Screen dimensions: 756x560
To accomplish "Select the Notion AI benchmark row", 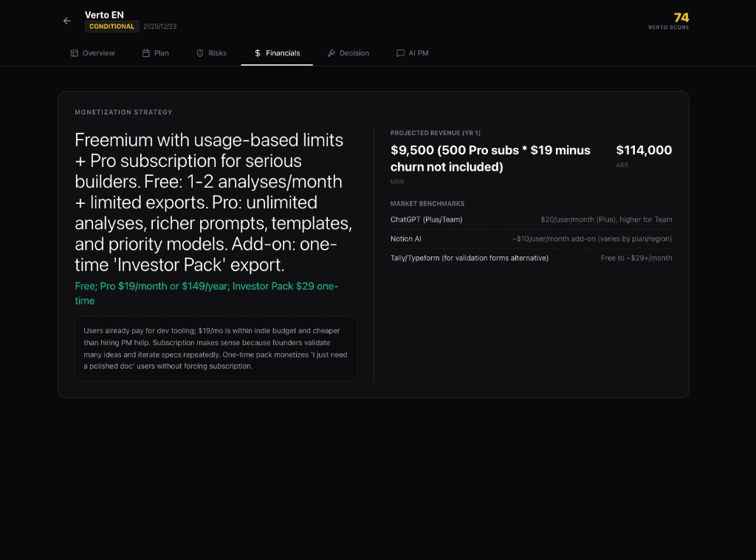I will pos(531,239).
